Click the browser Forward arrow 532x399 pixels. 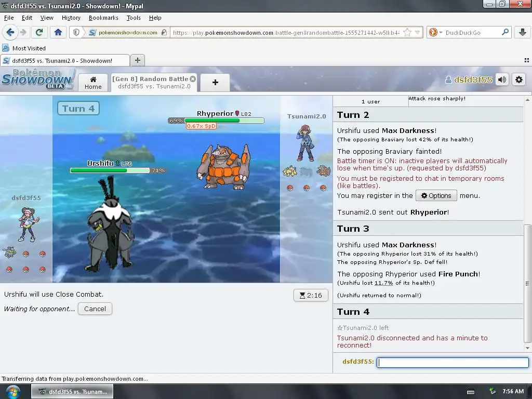23,32
